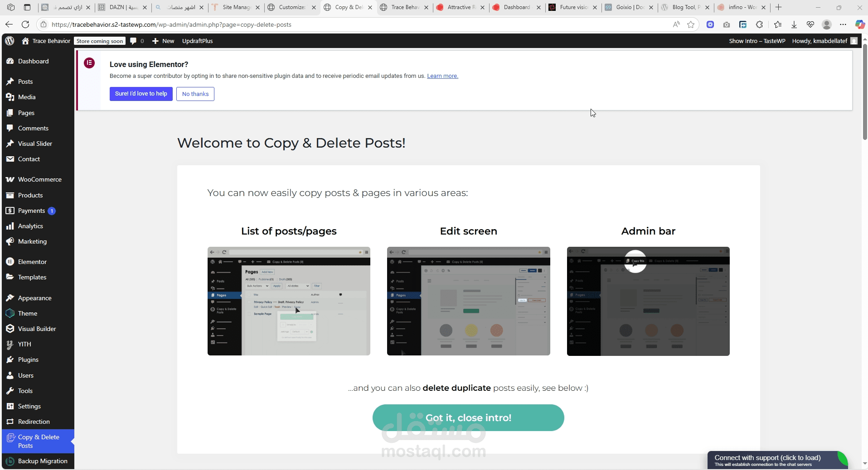Viewport: 868px width, 470px height.
Task: Open Users in the sidebar
Action: [38, 375]
